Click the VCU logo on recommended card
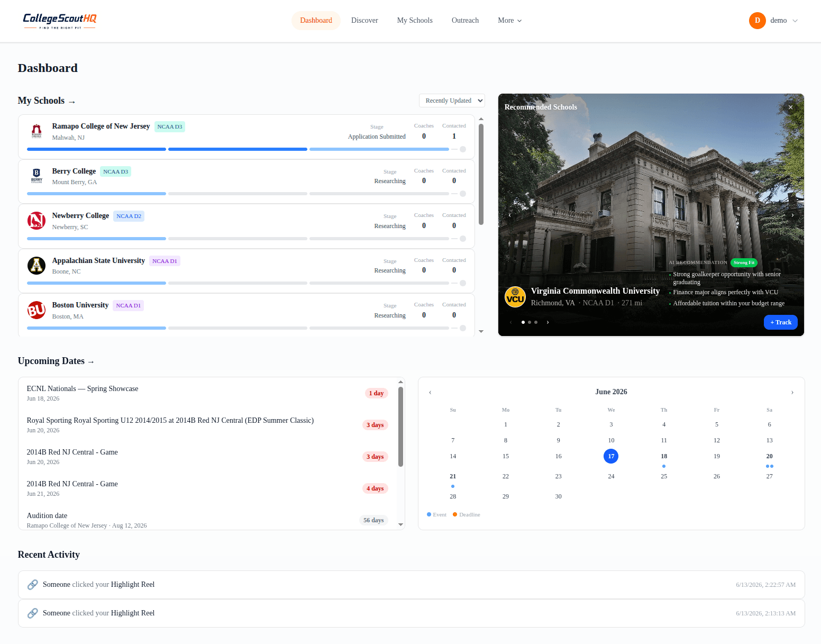This screenshot has height=644, width=821. click(515, 297)
